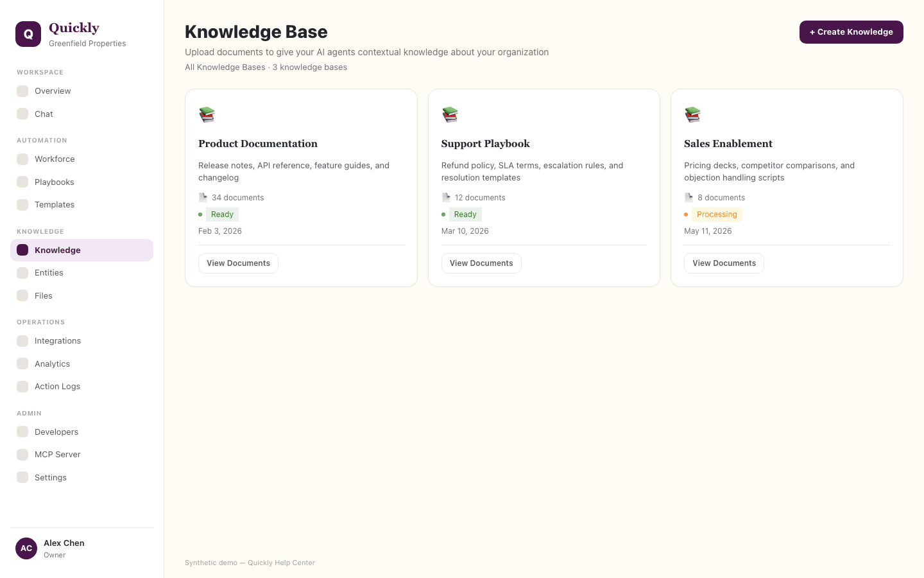Click the Overview sidebar icon

22,91
